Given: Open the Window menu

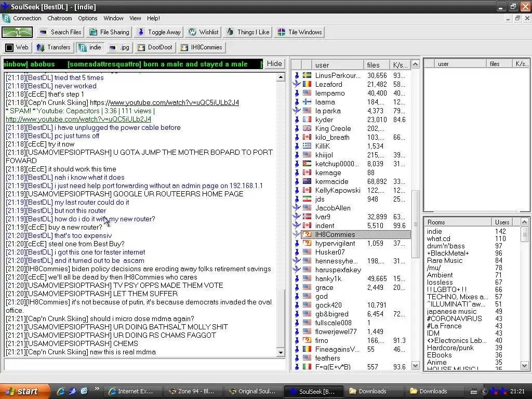Looking at the screenshot, I should click(x=113, y=18).
